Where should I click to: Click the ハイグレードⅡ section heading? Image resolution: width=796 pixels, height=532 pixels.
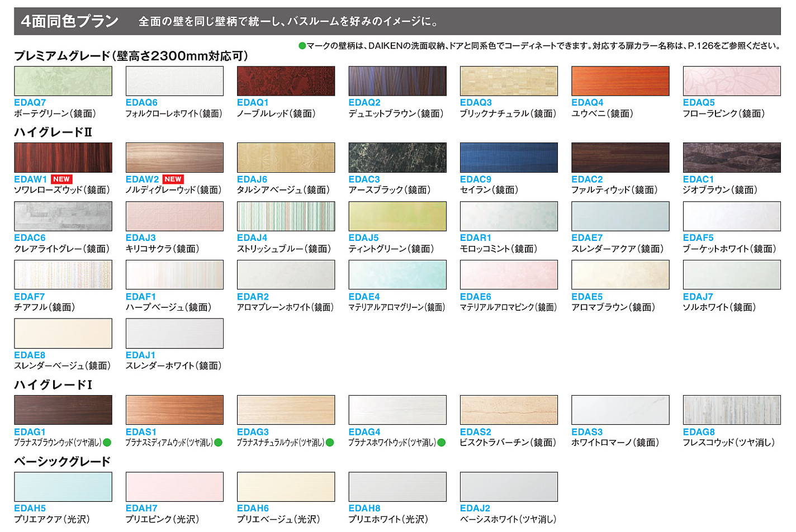[x=53, y=132]
